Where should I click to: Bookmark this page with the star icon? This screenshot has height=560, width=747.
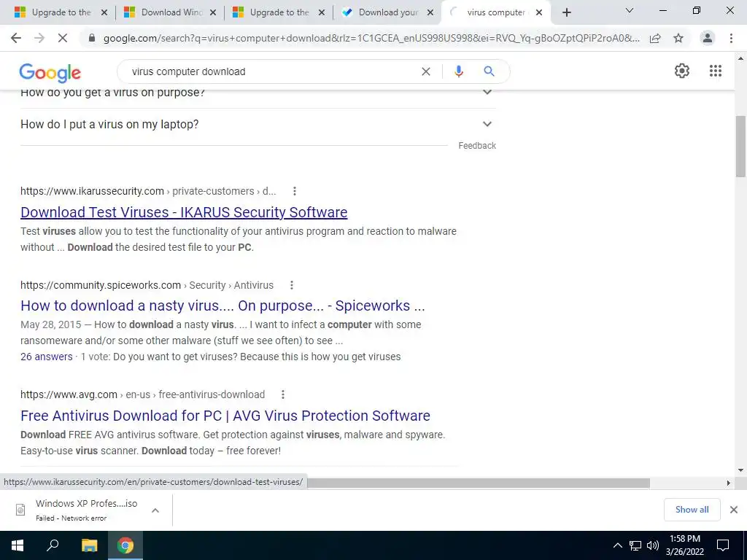[678, 38]
